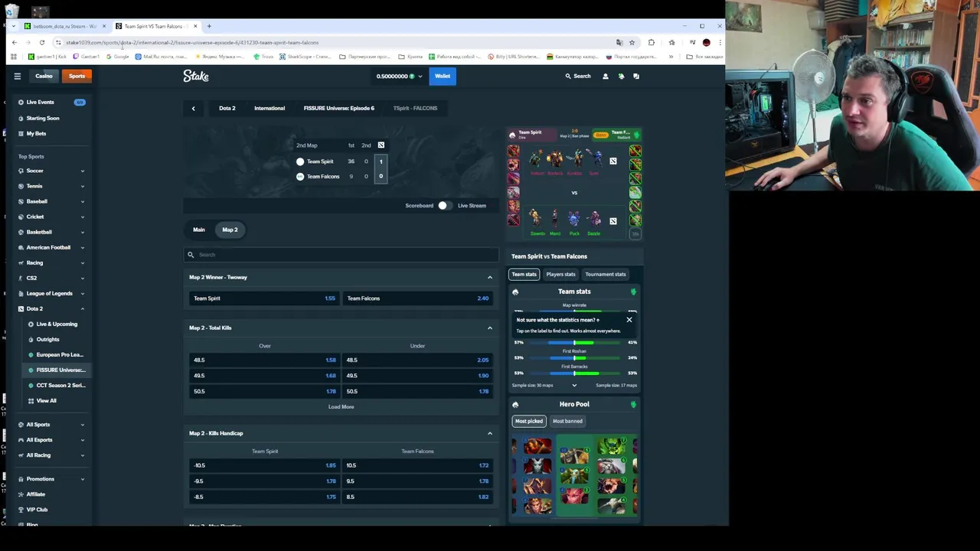Click the market Search field
Viewport: 980px width, 551px height.
coord(341,255)
